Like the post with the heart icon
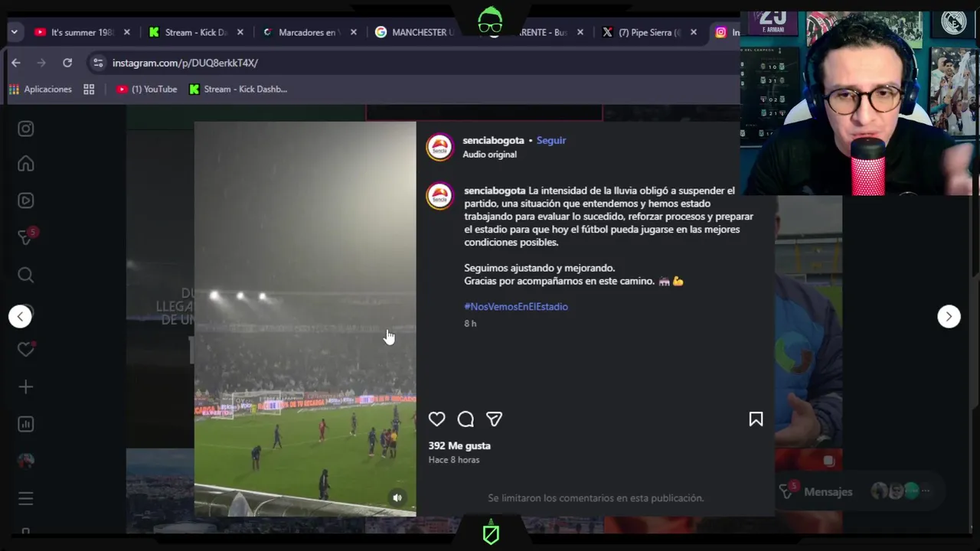The height and width of the screenshot is (551, 980). 436,419
